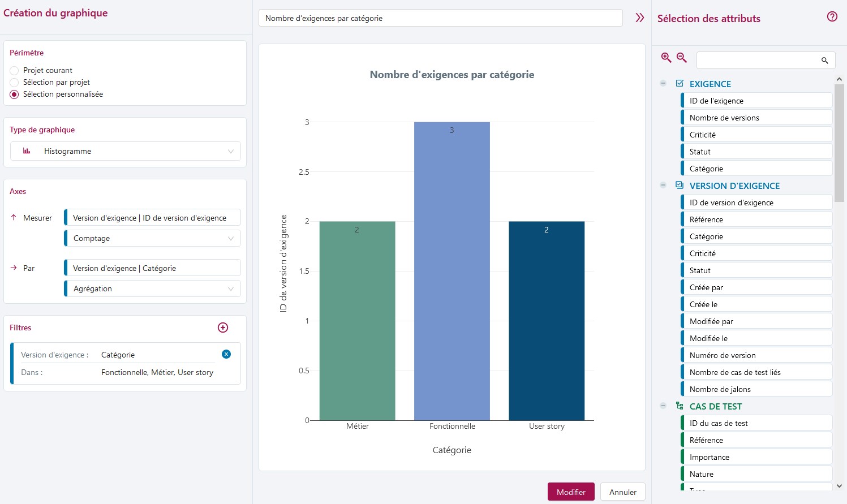Click the Annuler button
The height and width of the screenshot is (504, 847).
tap(622, 492)
